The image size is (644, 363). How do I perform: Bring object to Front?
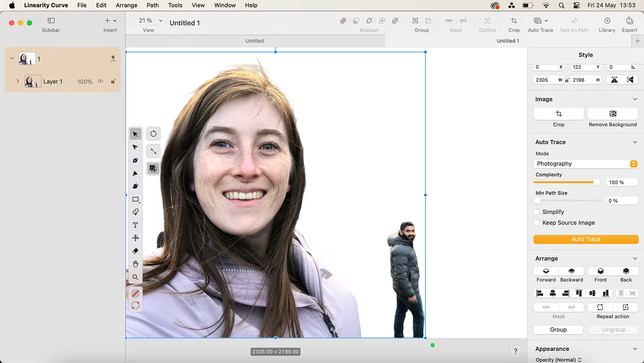coord(601,271)
